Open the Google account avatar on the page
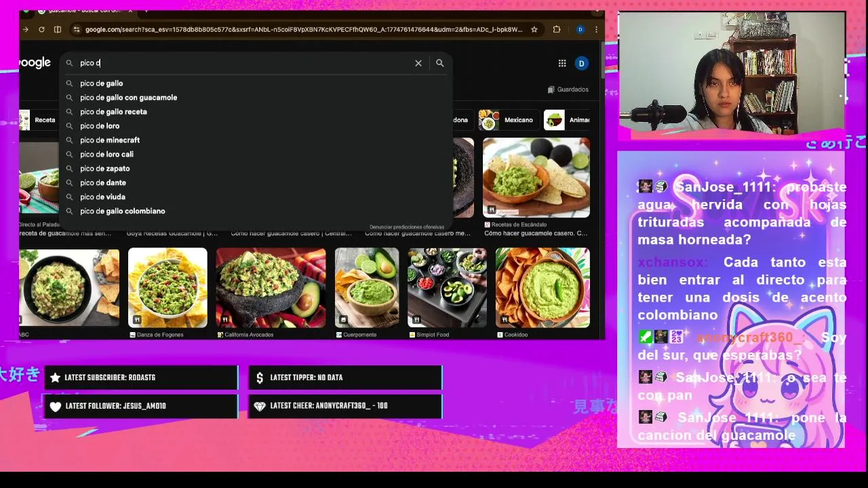Image resolution: width=868 pixels, height=488 pixels. pyautogui.click(x=581, y=63)
